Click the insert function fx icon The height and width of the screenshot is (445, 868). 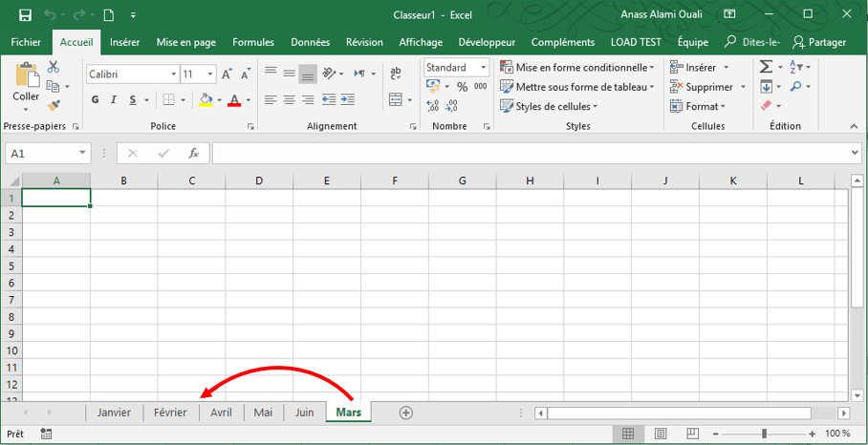pos(193,153)
